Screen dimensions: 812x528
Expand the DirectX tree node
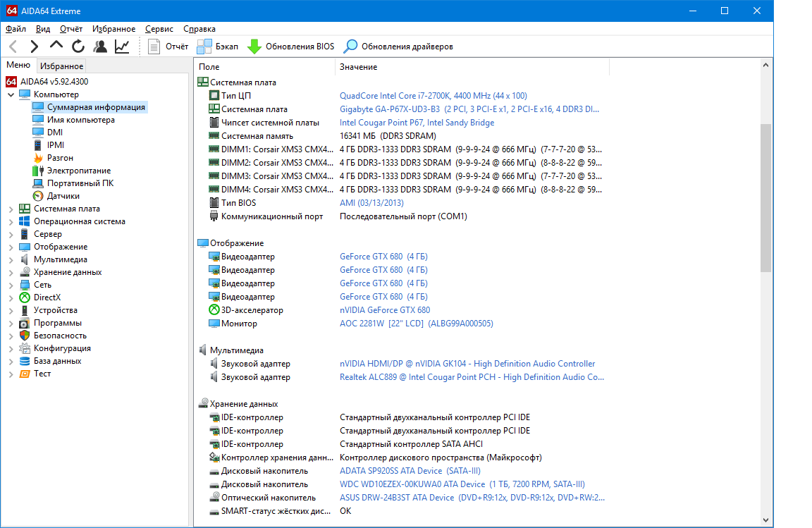pos(11,298)
